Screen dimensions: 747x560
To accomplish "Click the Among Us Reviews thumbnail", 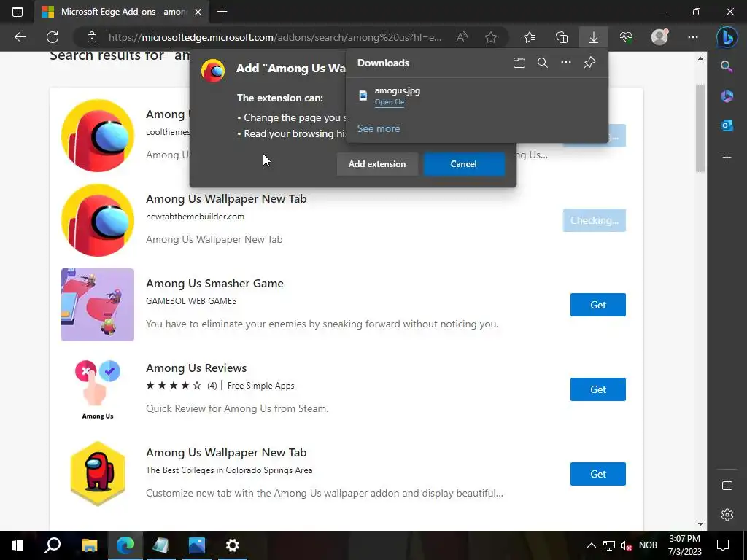I will point(98,389).
